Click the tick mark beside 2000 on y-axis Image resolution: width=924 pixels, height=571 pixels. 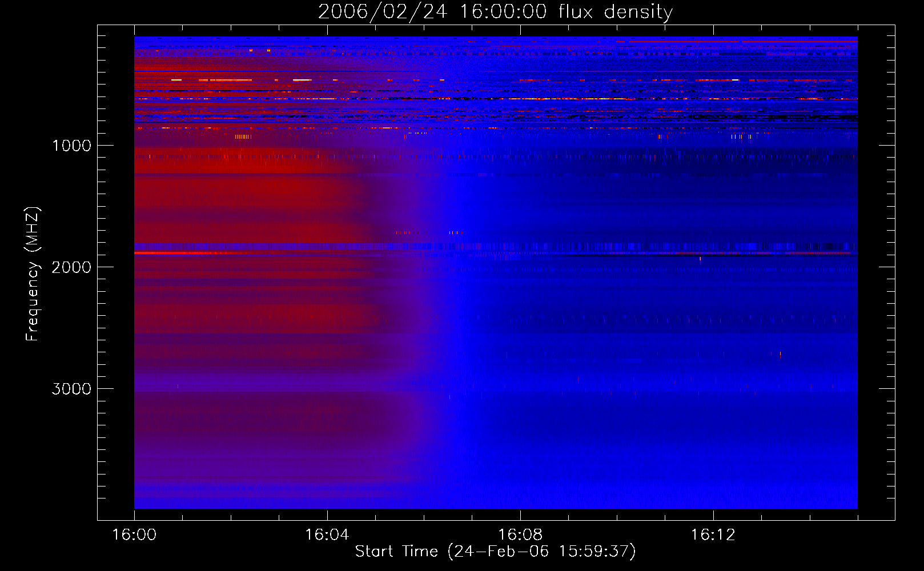103,267
